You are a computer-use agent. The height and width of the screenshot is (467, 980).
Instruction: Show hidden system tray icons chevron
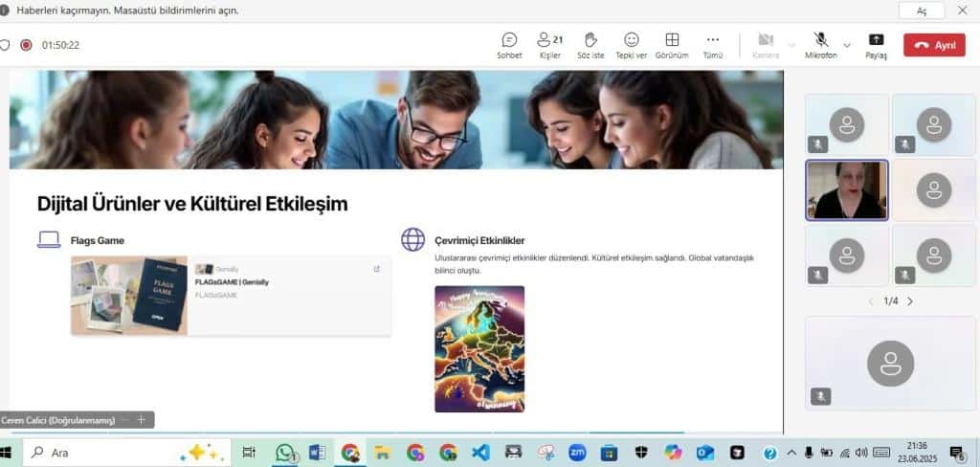[x=791, y=453]
